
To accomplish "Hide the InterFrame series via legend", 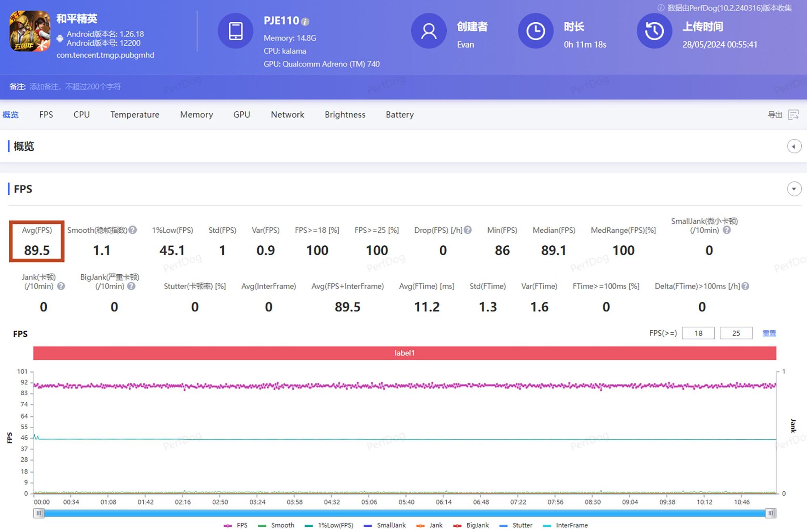I will click(x=566, y=525).
